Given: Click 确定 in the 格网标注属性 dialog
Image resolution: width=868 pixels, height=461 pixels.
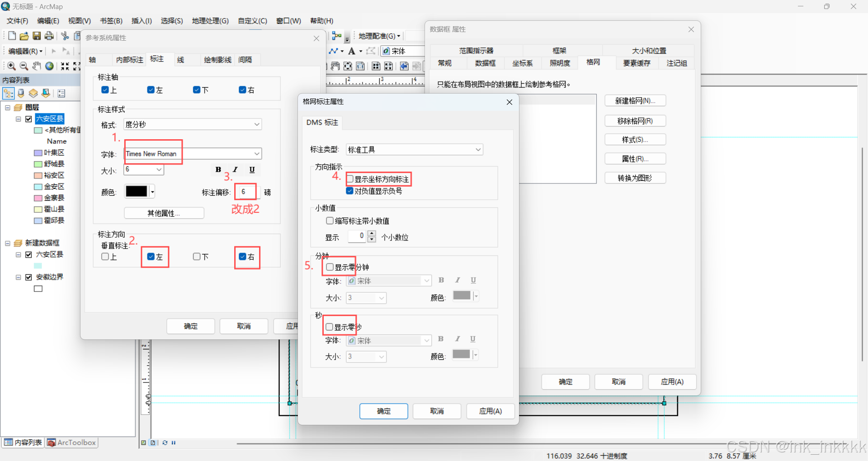Looking at the screenshot, I should [x=384, y=411].
